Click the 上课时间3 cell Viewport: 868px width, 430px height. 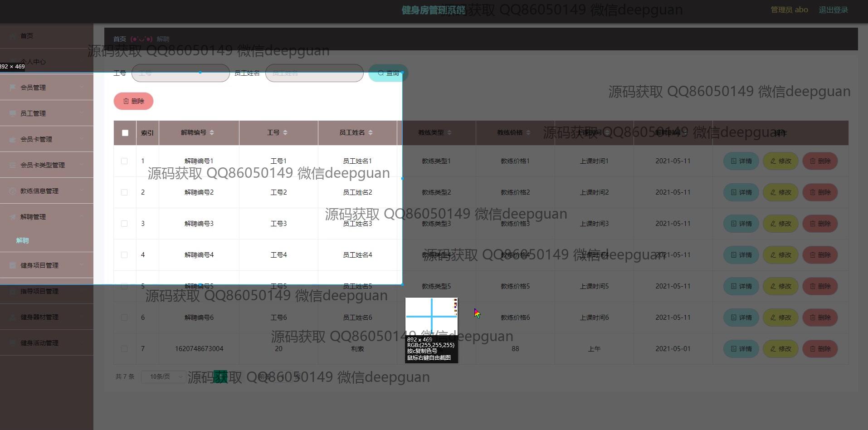pos(594,224)
